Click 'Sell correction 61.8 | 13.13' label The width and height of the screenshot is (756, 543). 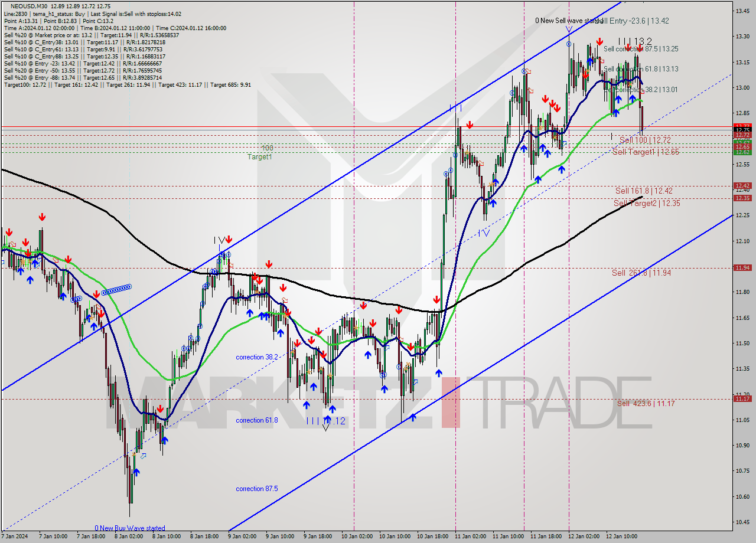coord(641,68)
